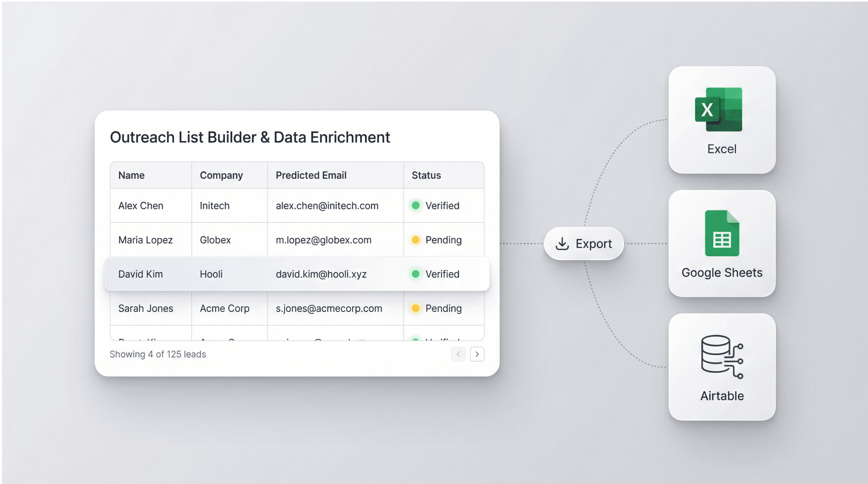Image resolution: width=868 pixels, height=484 pixels.
Task: Click david.kim@hooli.xyz email address
Action: (321, 274)
